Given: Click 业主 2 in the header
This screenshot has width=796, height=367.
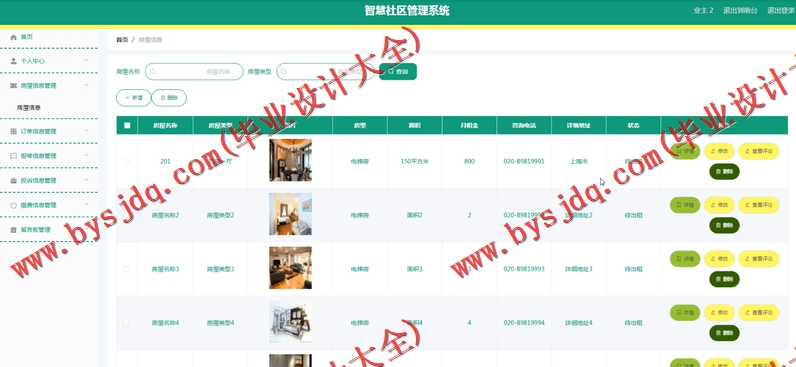Looking at the screenshot, I should (x=704, y=11).
